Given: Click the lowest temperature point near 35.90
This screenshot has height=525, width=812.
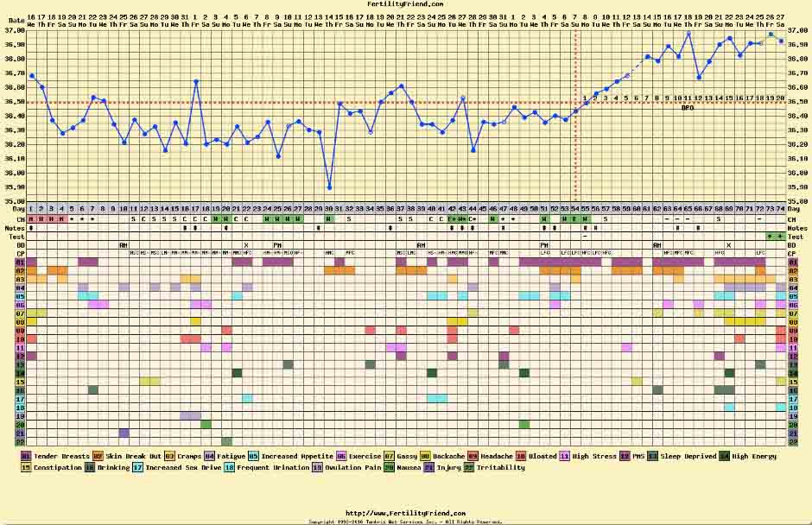Looking at the screenshot, I should pos(329,187).
